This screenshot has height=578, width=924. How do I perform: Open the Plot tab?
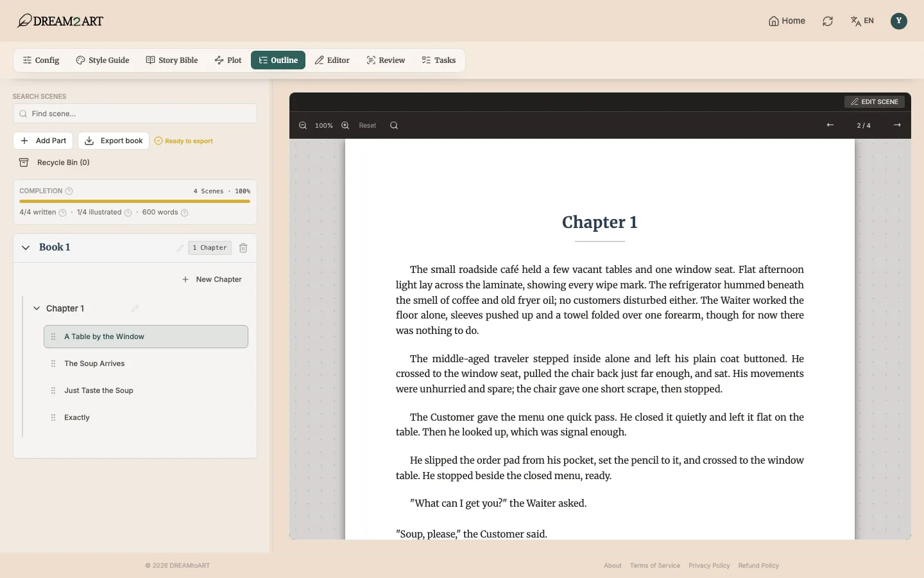[228, 60]
